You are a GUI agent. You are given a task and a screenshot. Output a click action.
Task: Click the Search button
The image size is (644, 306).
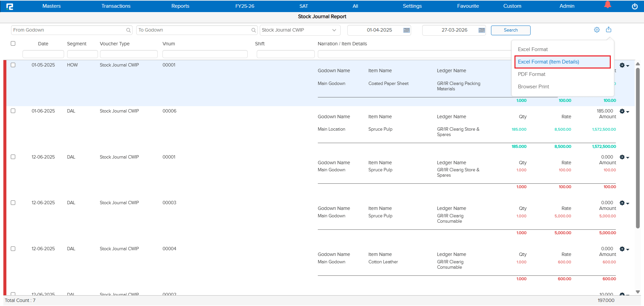coord(510,30)
